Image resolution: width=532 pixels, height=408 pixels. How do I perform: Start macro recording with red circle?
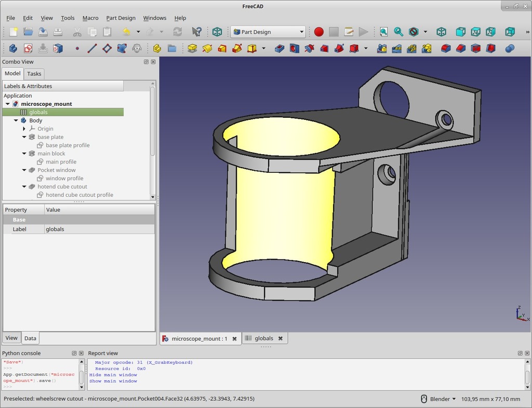point(319,32)
